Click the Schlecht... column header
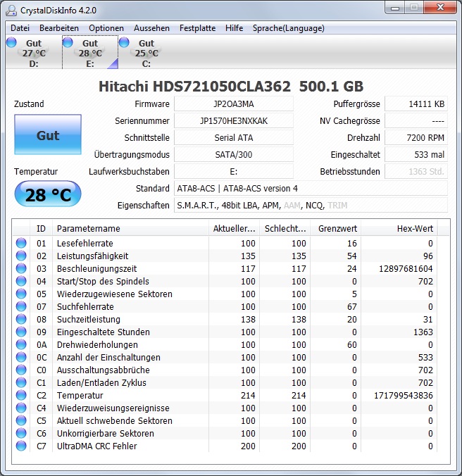This screenshot has height=476, width=462. point(285,229)
